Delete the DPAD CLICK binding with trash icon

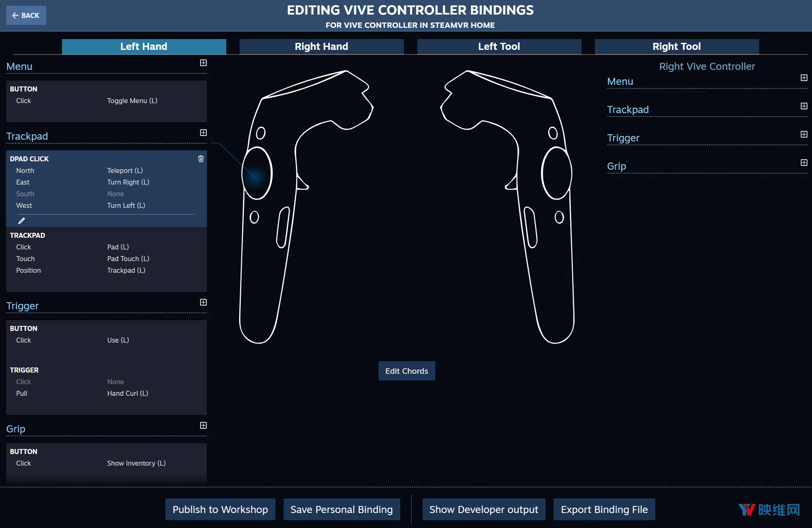click(201, 159)
